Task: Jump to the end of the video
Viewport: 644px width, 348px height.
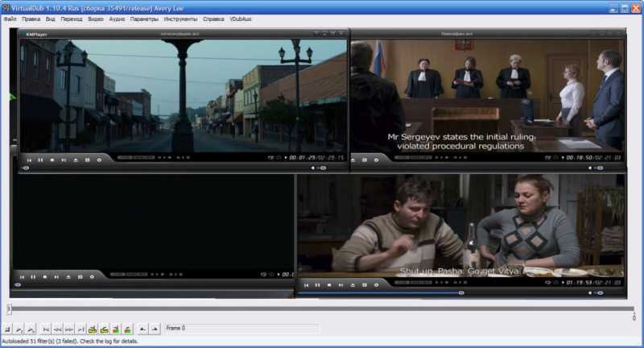Action: pos(80,329)
